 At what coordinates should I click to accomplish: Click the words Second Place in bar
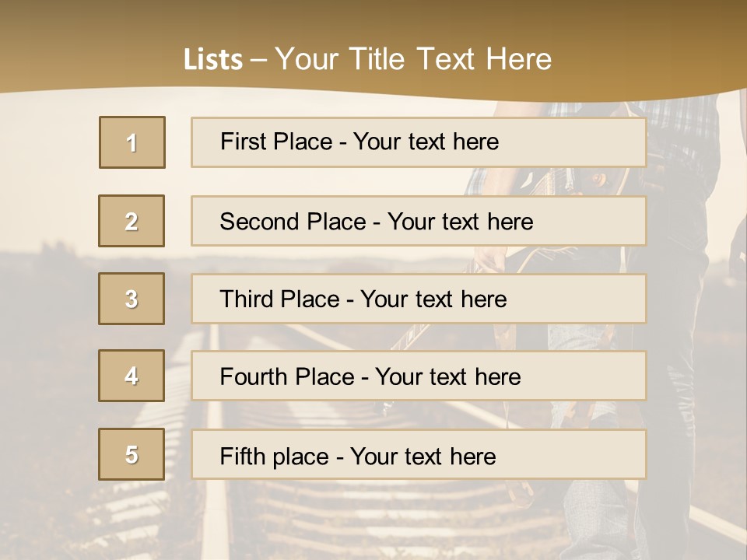[293, 222]
